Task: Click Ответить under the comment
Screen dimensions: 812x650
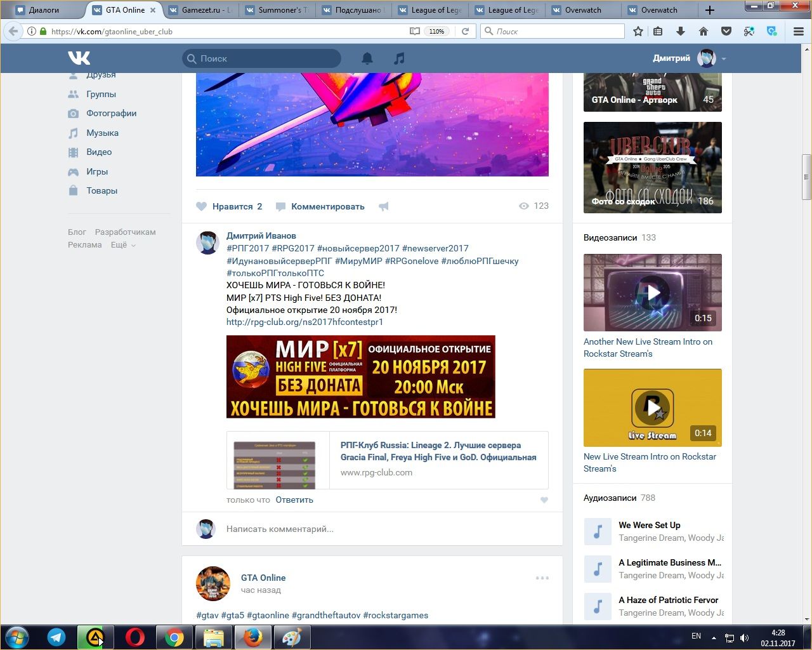Action: [x=294, y=500]
